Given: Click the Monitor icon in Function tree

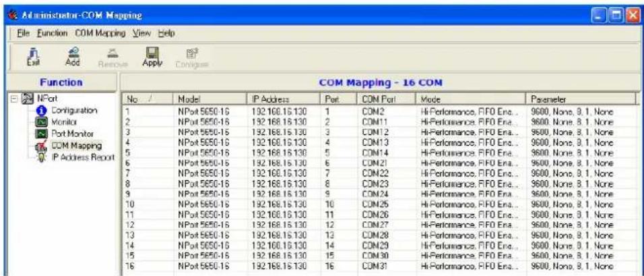Looking at the screenshot, I should 42,122.
